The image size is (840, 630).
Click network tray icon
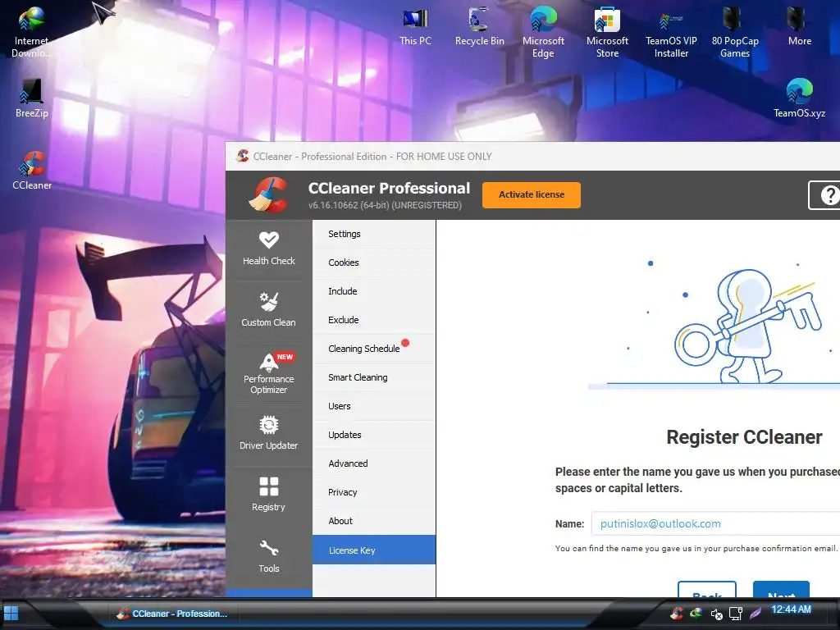click(x=736, y=614)
